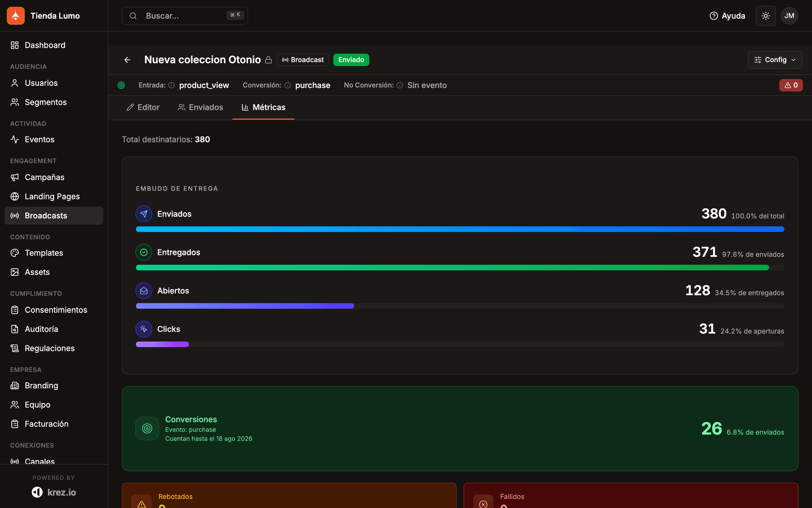Screen dimensions: 812x508
Task: Open Assets in the sidebar
Action: point(54,272)
